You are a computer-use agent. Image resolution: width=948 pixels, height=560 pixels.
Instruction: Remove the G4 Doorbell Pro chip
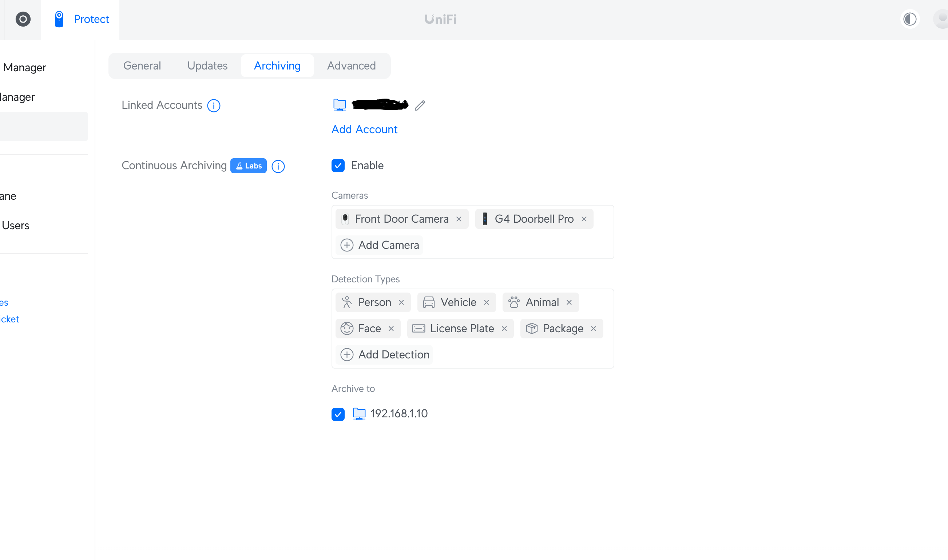[x=584, y=219]
